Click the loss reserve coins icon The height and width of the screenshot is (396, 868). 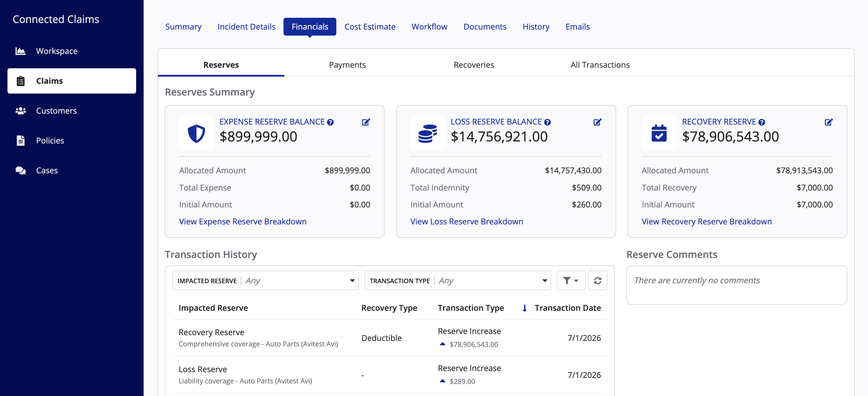tap(428, 133)
